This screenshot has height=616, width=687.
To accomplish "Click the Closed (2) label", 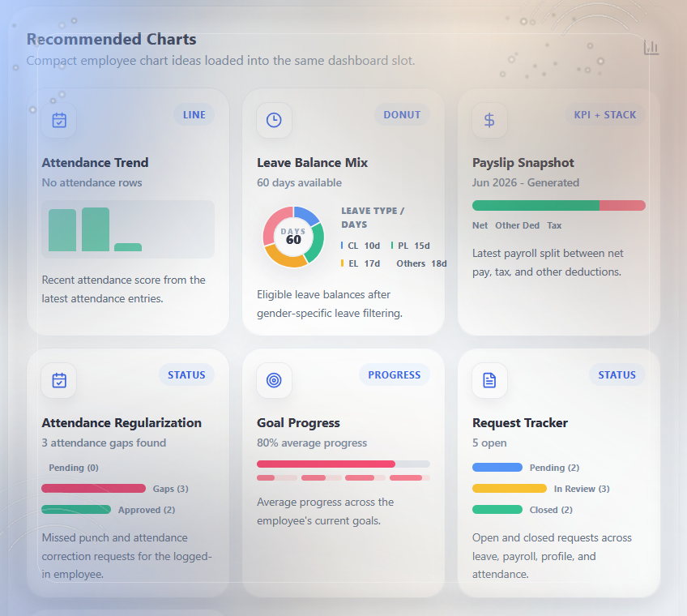I will click(x=551, y=510).
